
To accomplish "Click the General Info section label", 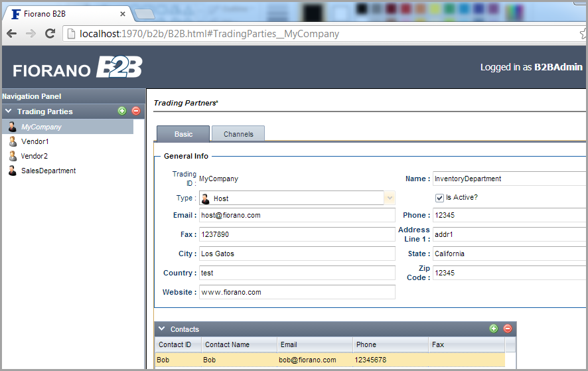I will point(186,156).
